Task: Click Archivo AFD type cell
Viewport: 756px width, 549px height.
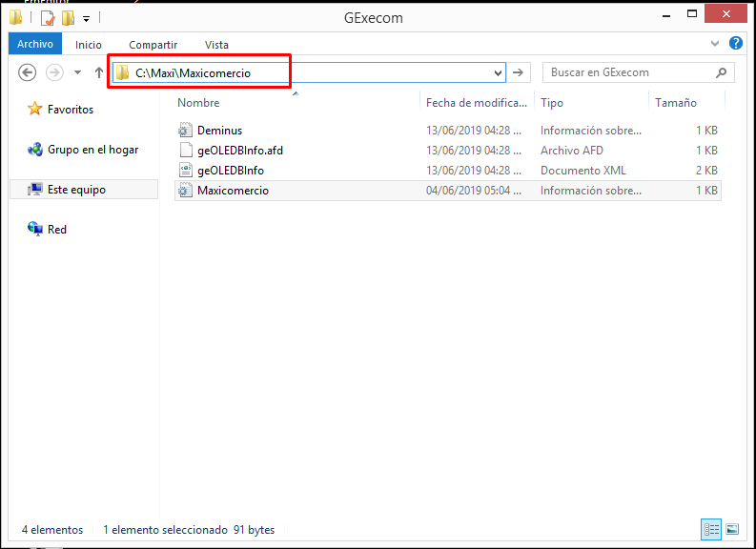Action: click(572, 151)
